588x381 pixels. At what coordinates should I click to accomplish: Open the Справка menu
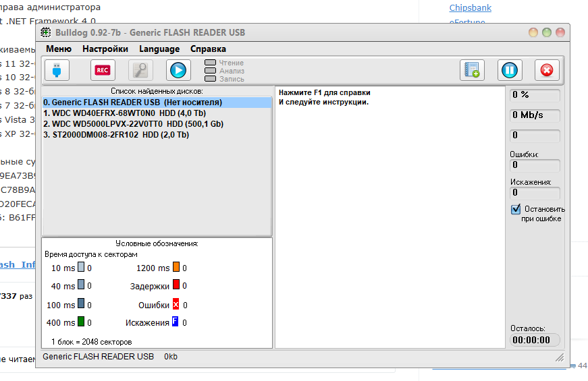click(x=208, y=49)
